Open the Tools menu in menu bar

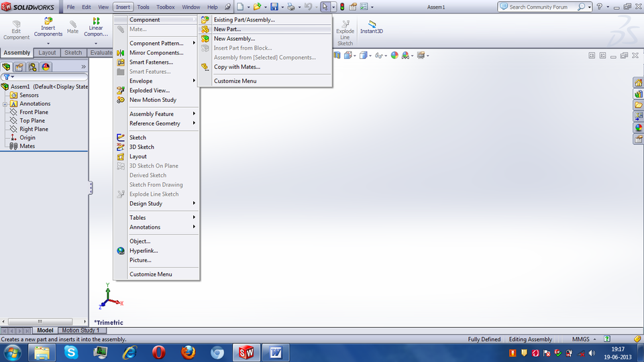pos(143,7)
